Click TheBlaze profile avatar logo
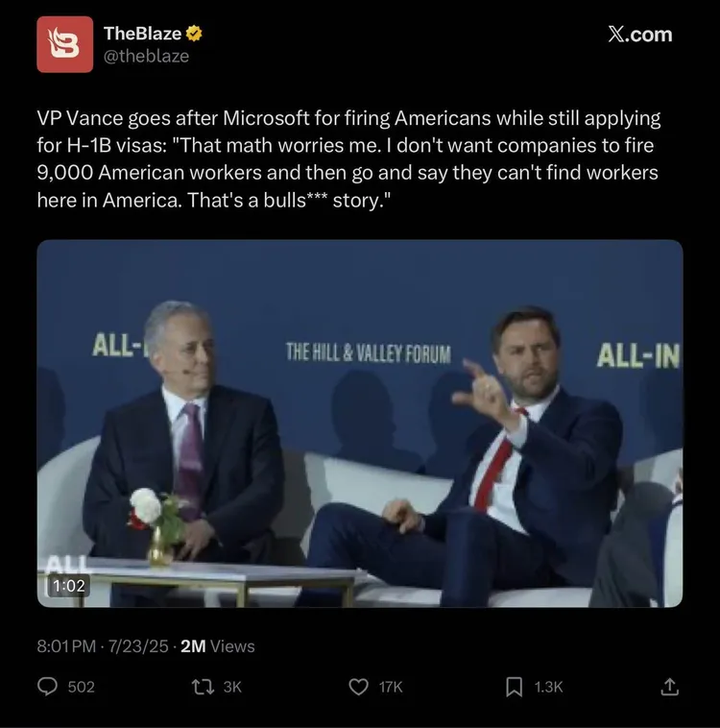The image size is (720, 728). [64, 44]
